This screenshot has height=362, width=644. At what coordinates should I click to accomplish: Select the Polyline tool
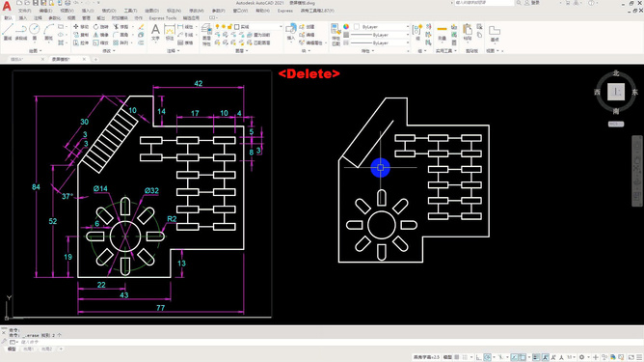(21, 32)
